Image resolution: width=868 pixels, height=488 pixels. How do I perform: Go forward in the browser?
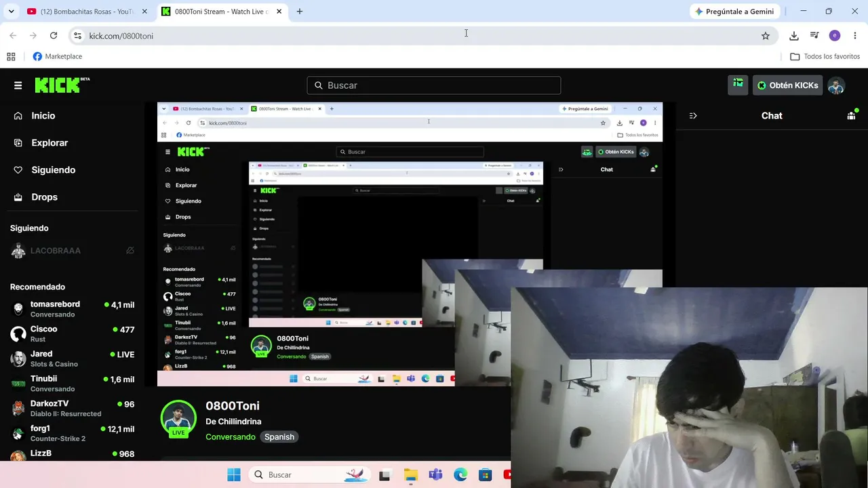33,36
